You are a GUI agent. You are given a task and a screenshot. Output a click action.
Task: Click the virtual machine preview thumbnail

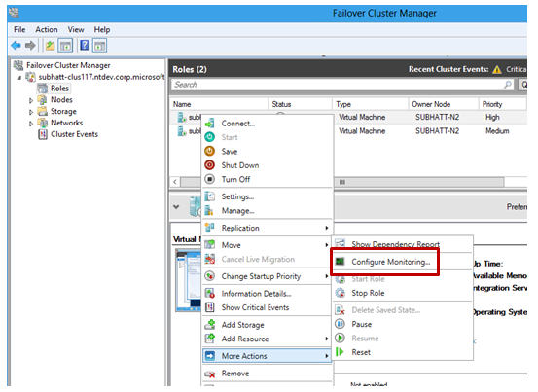click(189, 280)
